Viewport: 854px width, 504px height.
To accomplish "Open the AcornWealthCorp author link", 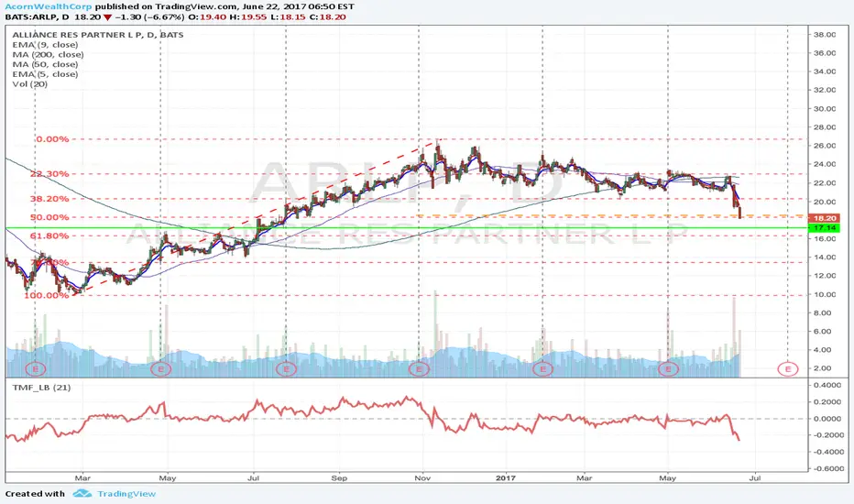I will coord(49,6).
